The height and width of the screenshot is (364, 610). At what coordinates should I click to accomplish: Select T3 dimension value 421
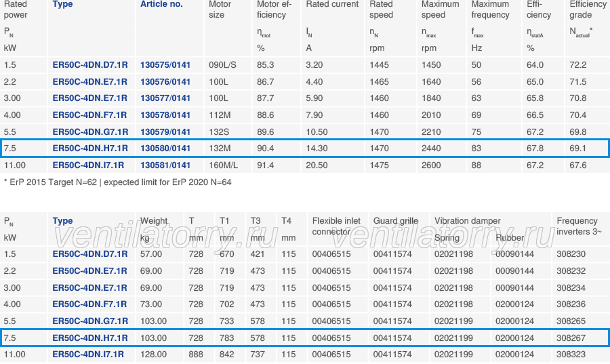[x=258, y=254]
